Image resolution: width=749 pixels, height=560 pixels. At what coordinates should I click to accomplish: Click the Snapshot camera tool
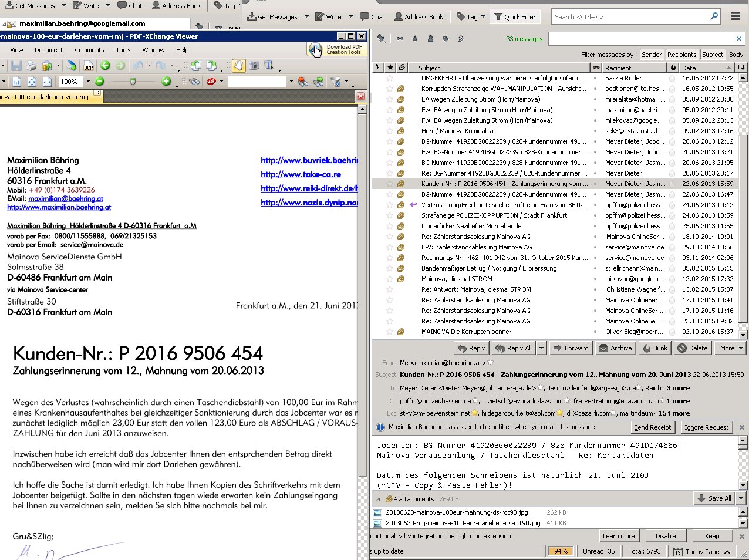click(x=254, y=66)
